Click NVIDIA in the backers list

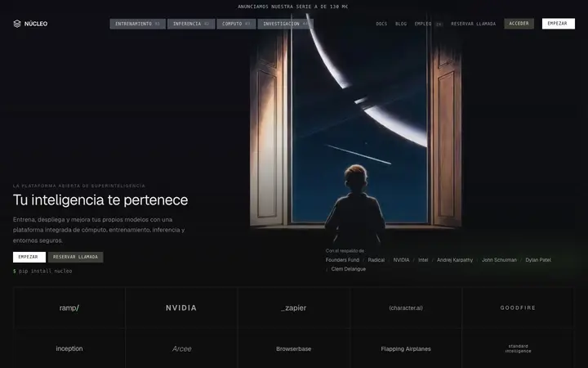[401, 260]
